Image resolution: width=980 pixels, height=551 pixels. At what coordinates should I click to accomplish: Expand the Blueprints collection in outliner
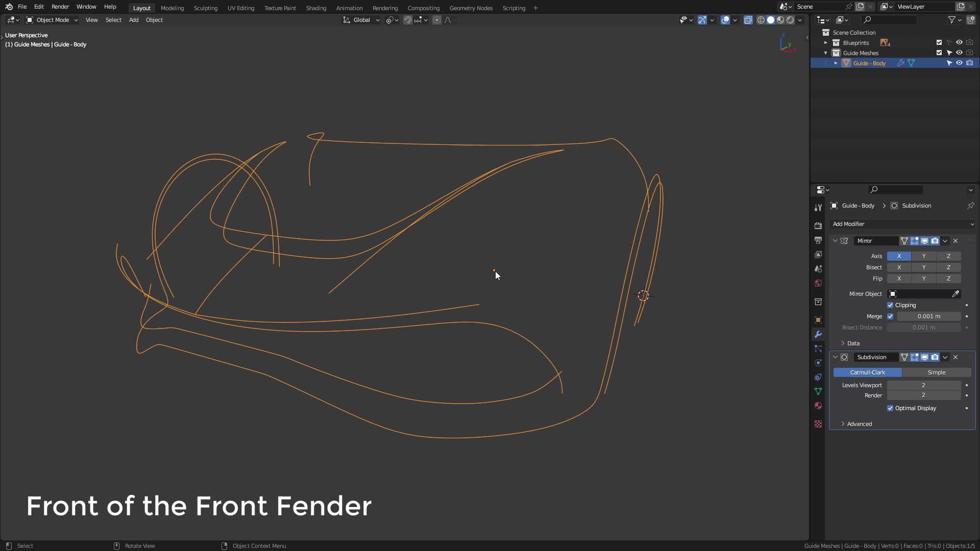click(x=826, y=43)
